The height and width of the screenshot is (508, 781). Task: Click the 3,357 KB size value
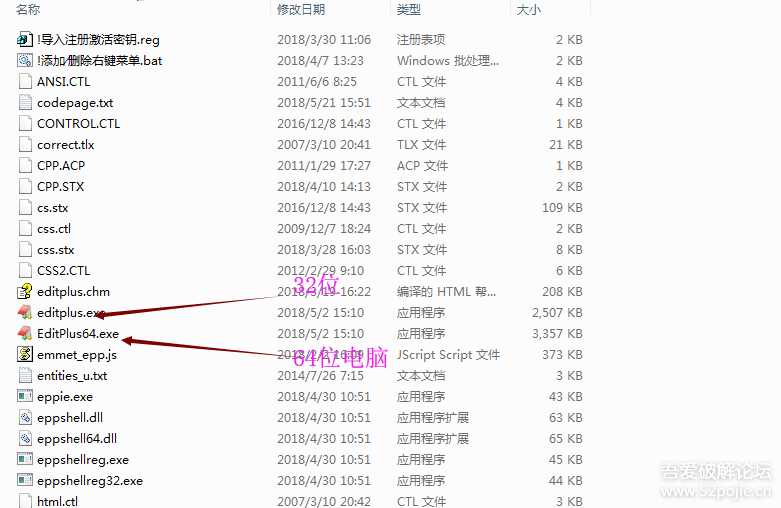(x=557, y=333)
